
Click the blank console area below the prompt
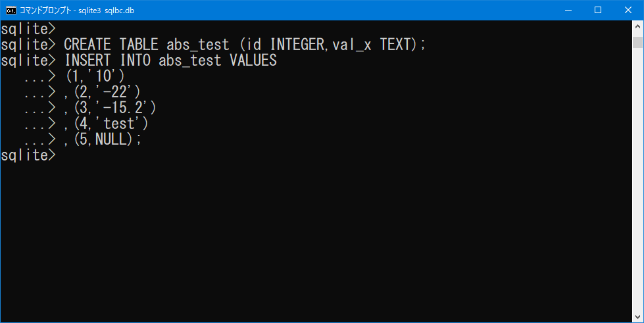[x=316, y=243]
